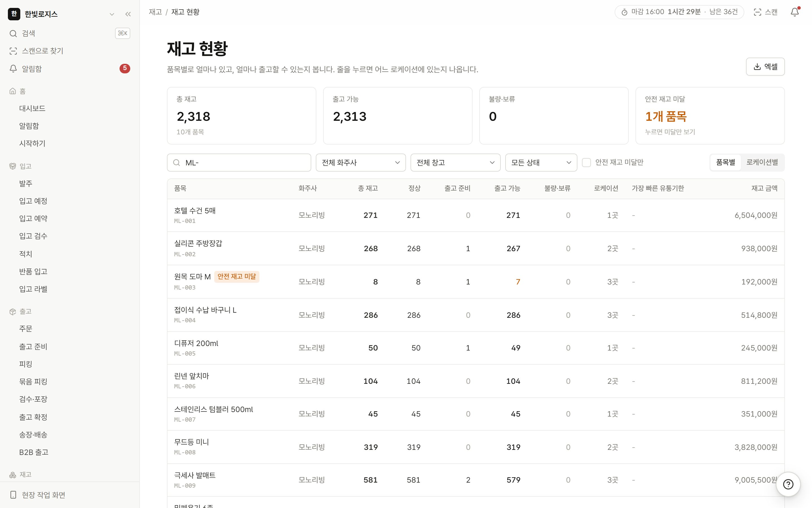812x508 pixels.
Task: Open 반품 입고 in the sidebar
Action: (x=33, y=271)
